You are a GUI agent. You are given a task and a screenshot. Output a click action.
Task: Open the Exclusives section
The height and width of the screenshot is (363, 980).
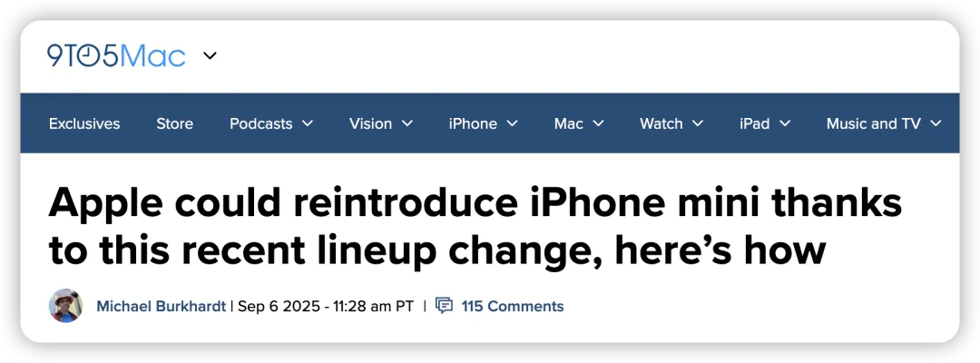tap(84, 123)
